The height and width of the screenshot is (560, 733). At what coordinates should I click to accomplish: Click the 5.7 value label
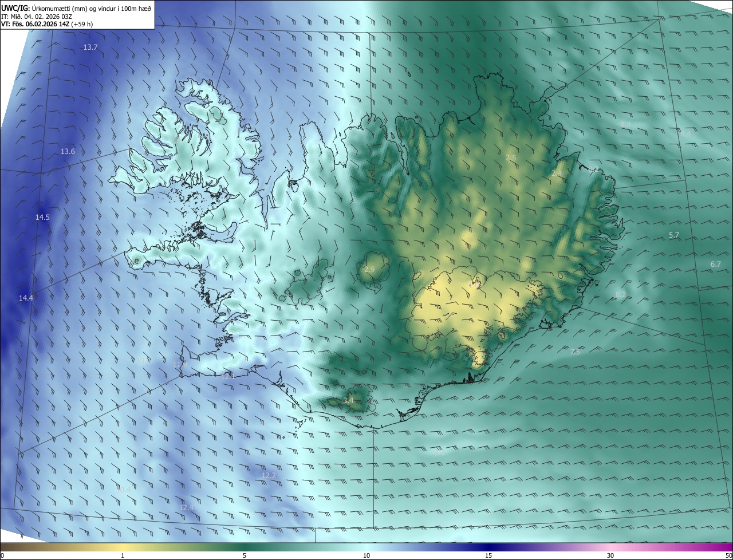(674, 235)
